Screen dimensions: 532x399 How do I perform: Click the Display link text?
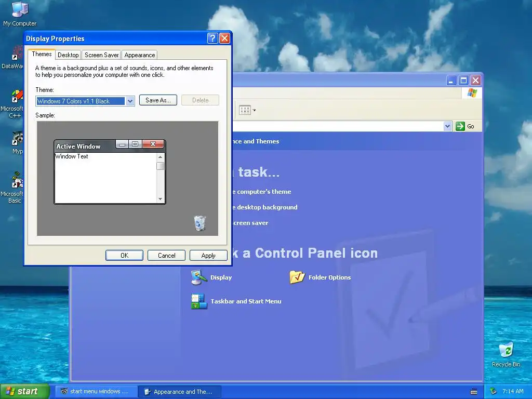221,277
